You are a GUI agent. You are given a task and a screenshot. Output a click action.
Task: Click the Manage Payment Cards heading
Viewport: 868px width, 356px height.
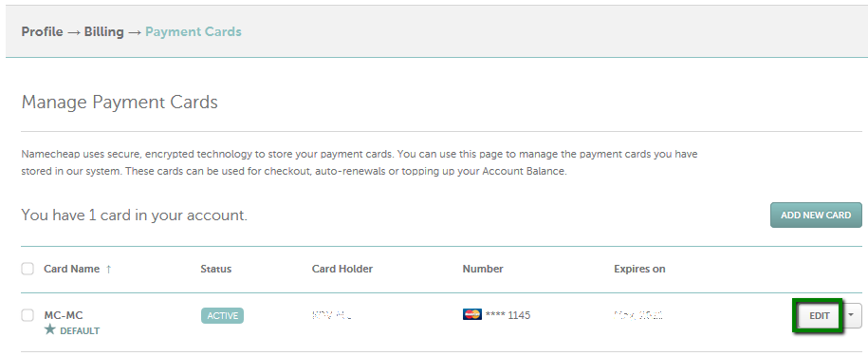click(x=120, y=102)
